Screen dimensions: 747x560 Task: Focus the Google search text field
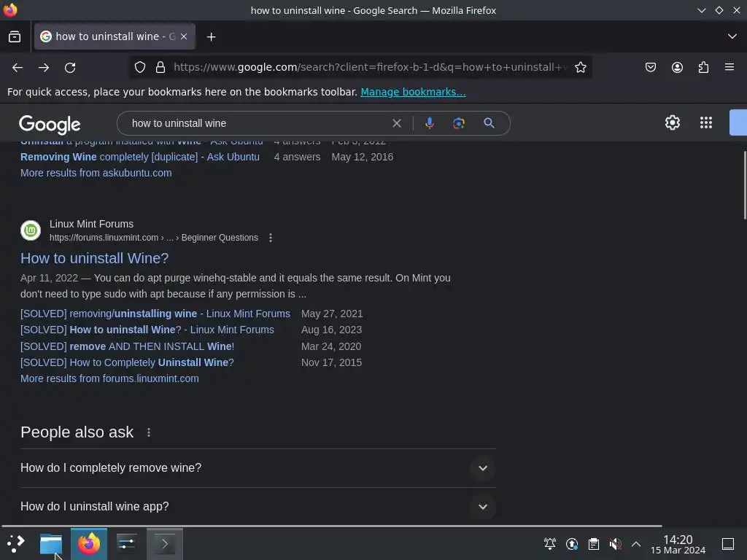tap(258, 123)
